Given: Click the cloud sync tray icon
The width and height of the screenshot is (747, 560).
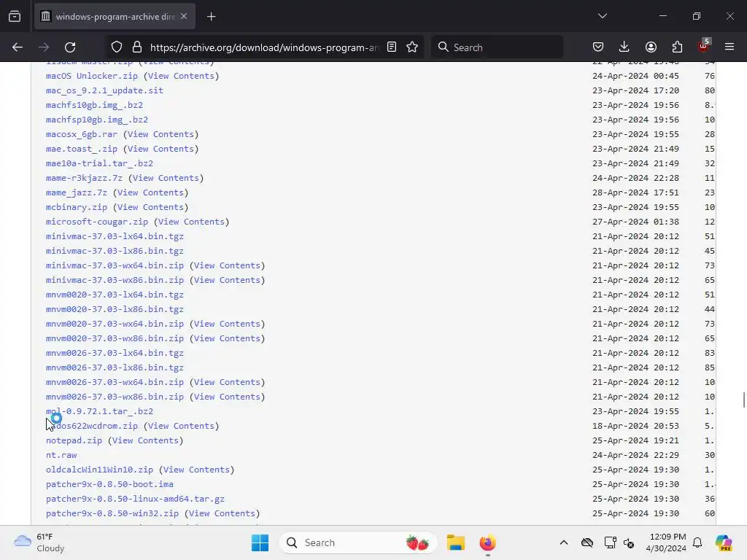Looking at the screenshot, I should coord(587,542).
